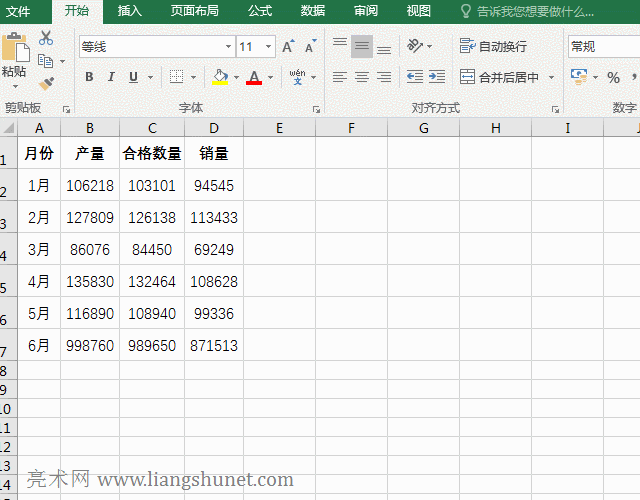640x500 pixels.
Task: Toggle bold formatting
Action: click(x=89, y=77)
